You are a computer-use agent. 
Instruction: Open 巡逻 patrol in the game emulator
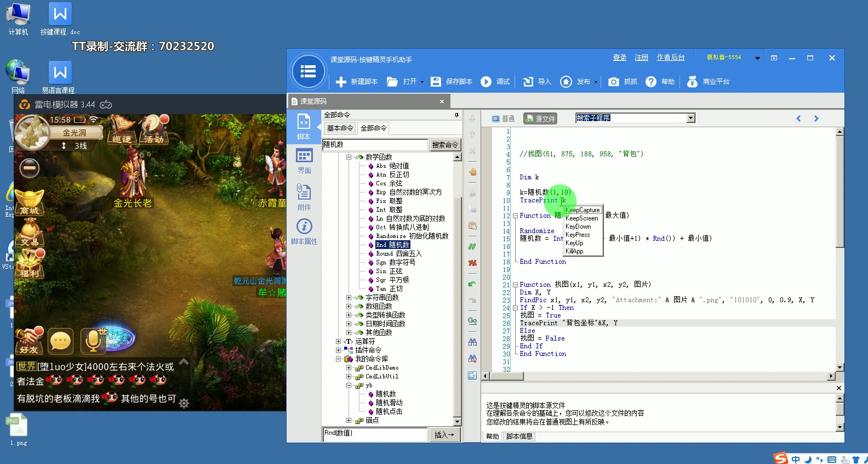pyautogui.click(x=122, y=131)
